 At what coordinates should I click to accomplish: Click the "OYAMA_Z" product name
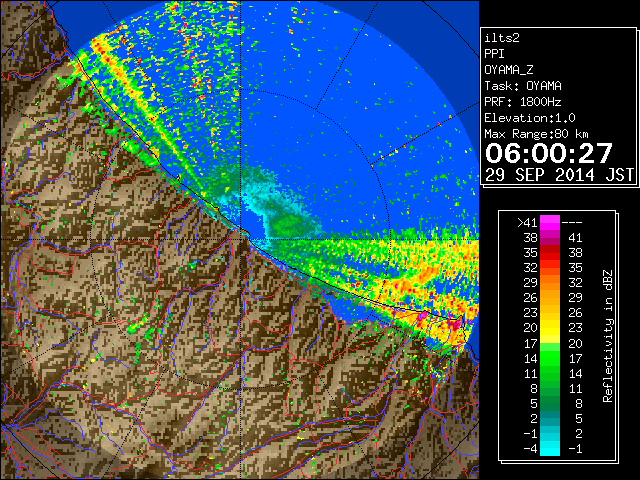509,70
